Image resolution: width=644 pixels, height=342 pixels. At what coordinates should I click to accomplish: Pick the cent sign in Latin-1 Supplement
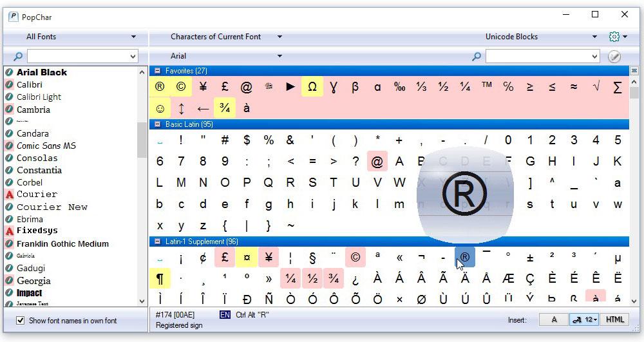tap(203, 258)
